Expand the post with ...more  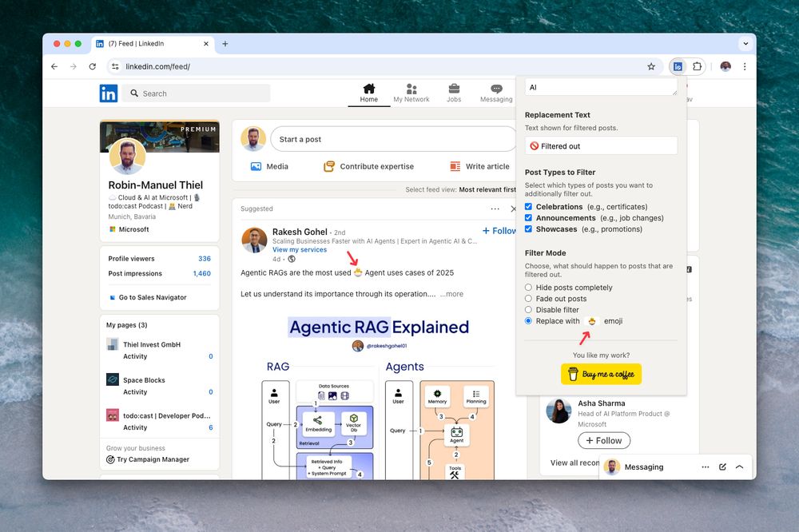pos(452,294)
